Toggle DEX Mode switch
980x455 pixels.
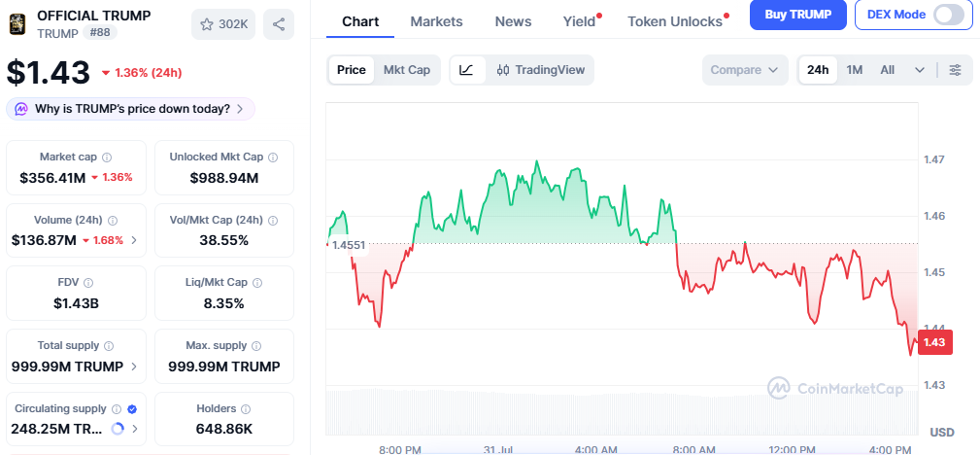point(949,15)
